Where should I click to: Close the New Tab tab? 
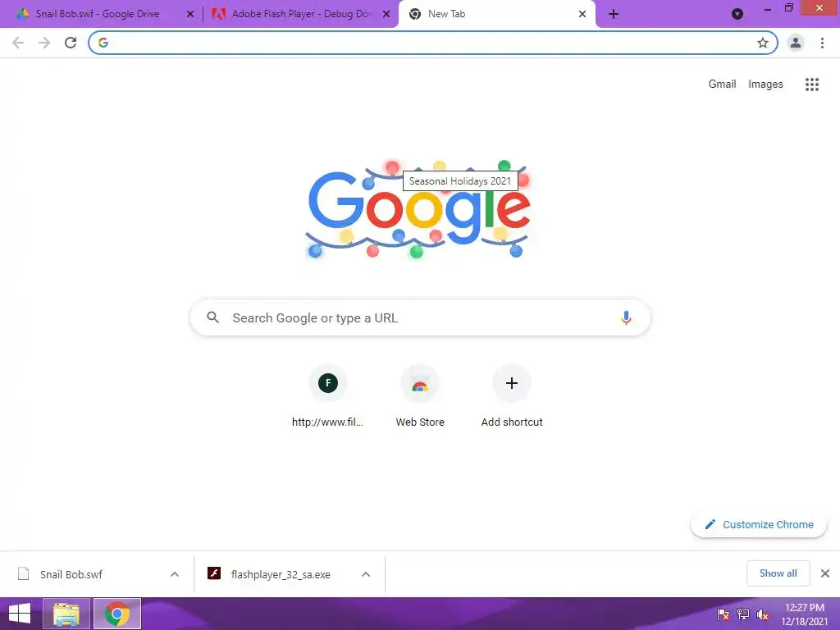[582, 14]
